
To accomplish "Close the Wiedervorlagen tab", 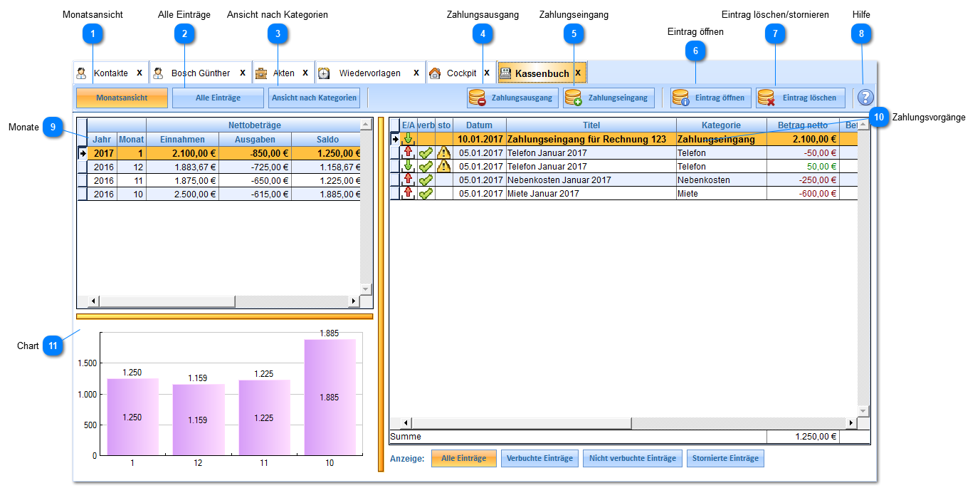I will 416,73.
